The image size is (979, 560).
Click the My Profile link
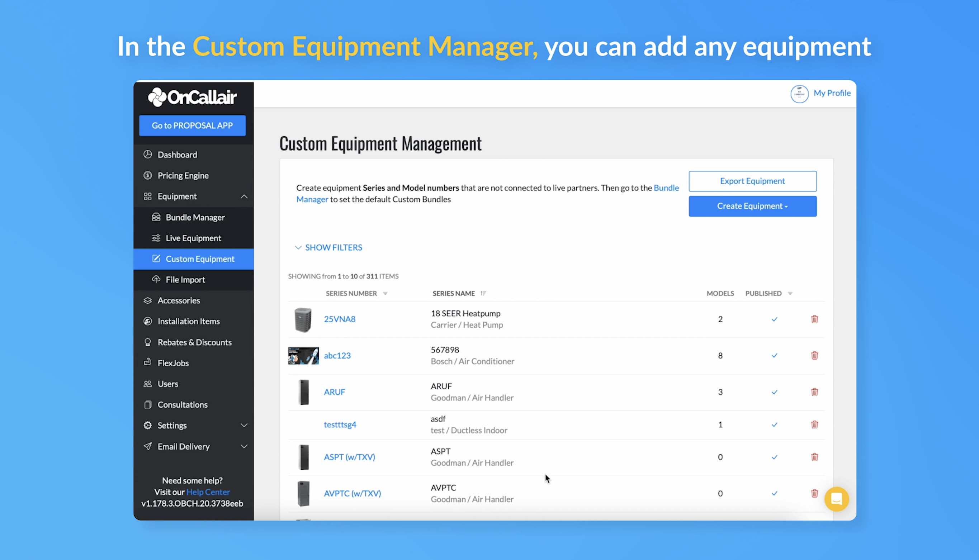point(832,93)
